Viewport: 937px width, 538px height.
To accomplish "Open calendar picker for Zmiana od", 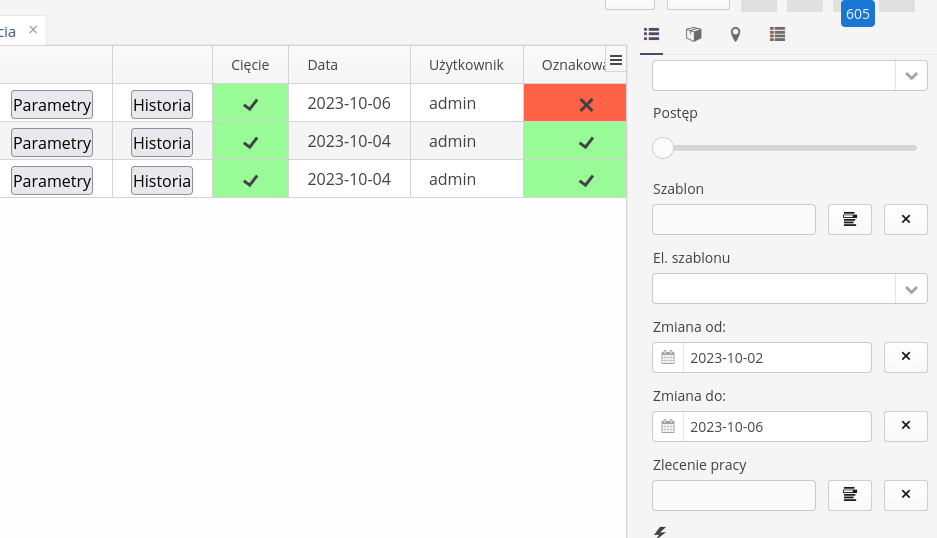I will pos(668,358).
